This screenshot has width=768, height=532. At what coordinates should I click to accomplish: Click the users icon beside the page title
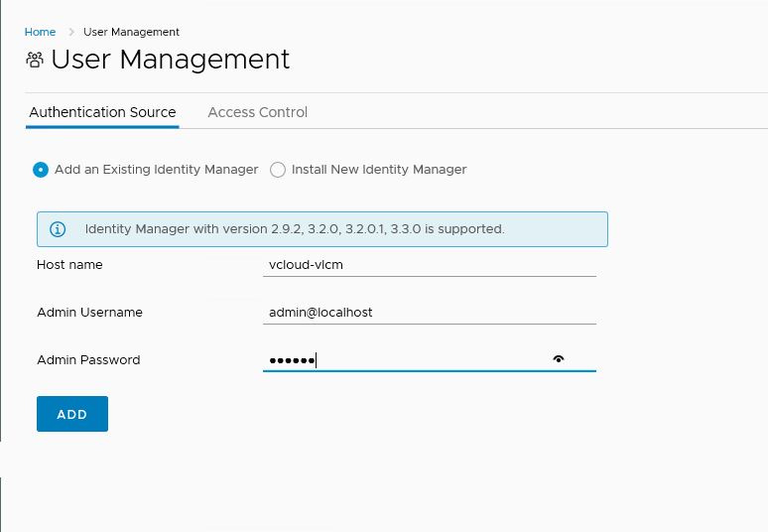tap(34, 60)
